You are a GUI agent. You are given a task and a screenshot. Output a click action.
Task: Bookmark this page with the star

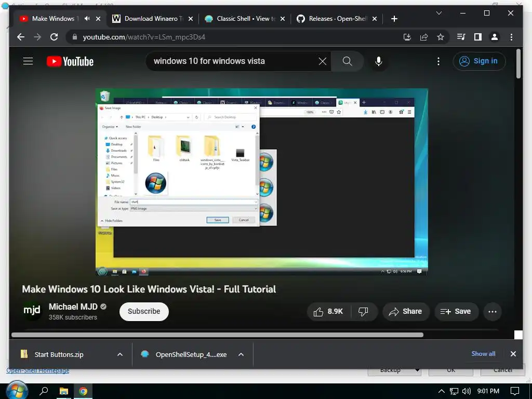(441, 37)
